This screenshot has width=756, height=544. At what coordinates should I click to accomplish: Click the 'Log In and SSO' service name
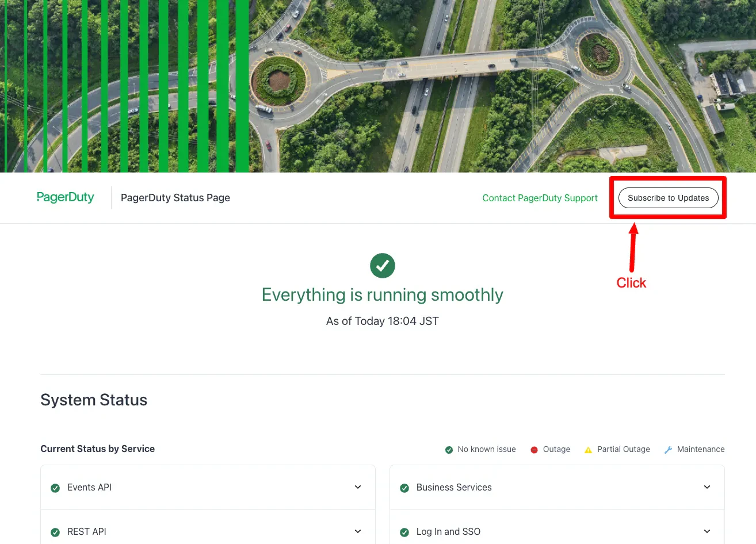tap(448, 531)
